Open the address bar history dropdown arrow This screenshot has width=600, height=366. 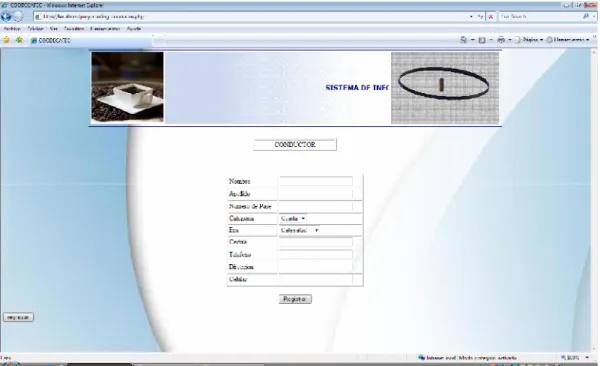pos(471,16)
